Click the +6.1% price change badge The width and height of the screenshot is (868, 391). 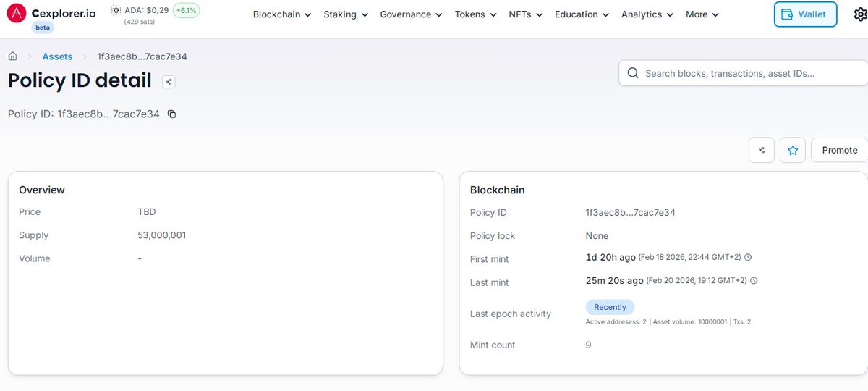187,11
